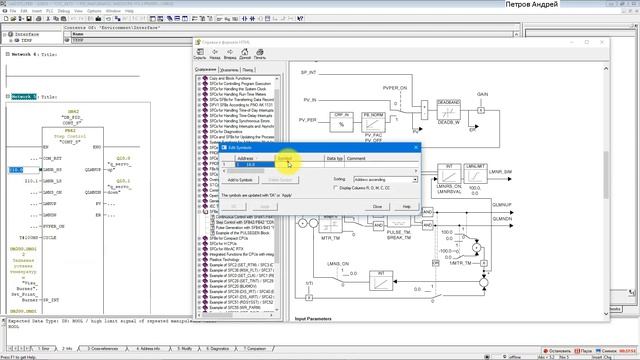The width and height of the screenshot is (640, 360).
Task: Click Close button in Edit Symbols dialog
Action: (x=378, y=207)
